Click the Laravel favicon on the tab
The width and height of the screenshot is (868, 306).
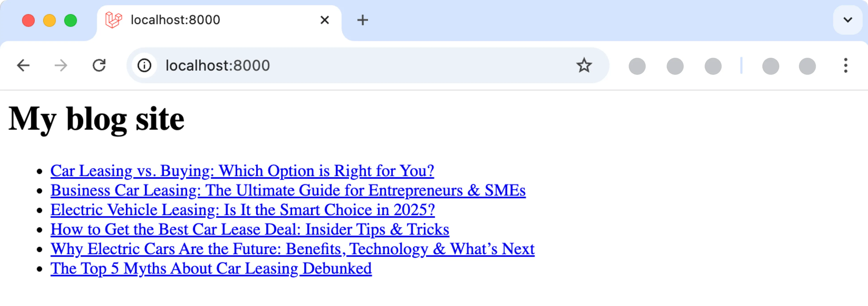(113, 20)
